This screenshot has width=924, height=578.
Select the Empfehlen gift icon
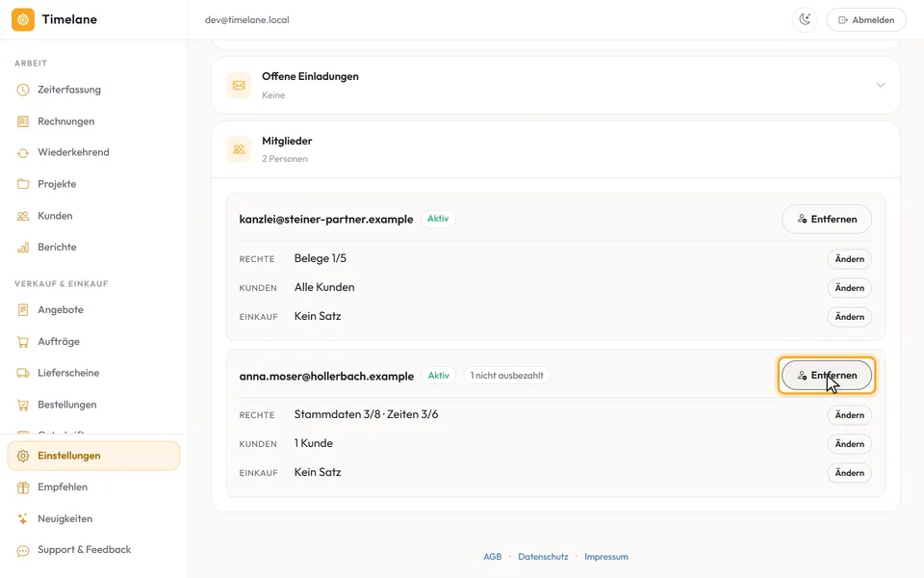point(23,487)
